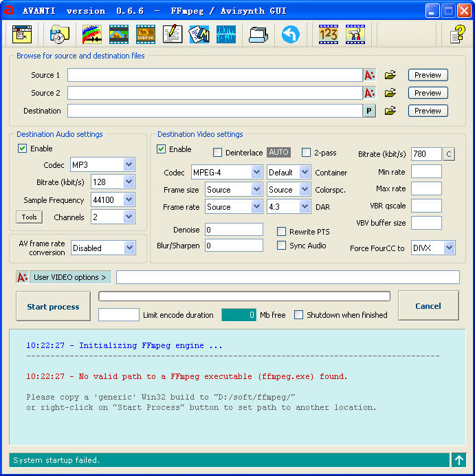Click the video Bitrate 780 field
Image resolution: width=475 pixels, height=476 pixels.
tap(426, 154)
